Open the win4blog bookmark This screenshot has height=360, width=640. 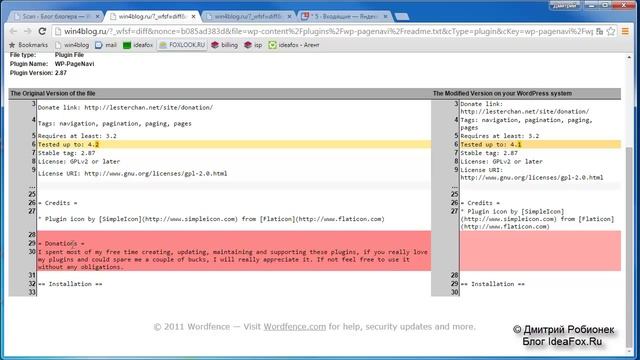[72, 45]
